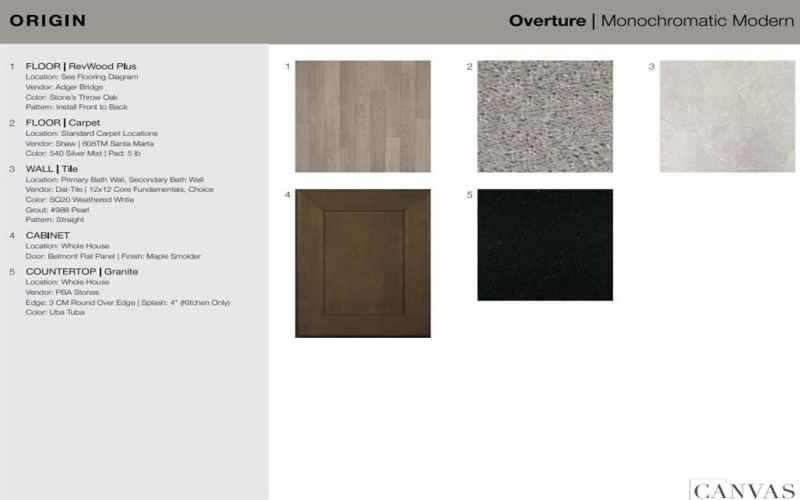
Task: Click the Uba Tuba color text
Action: pyautogui.click(x=55, y=312)
